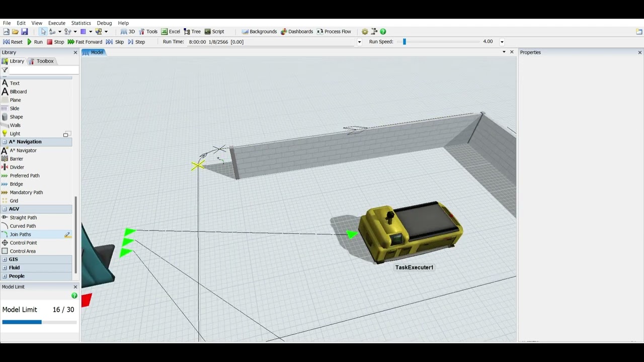Image resolution: width=644 pixels, height=362 pixels.
Task: Open the File menu
Action: (x=7, y=23)
